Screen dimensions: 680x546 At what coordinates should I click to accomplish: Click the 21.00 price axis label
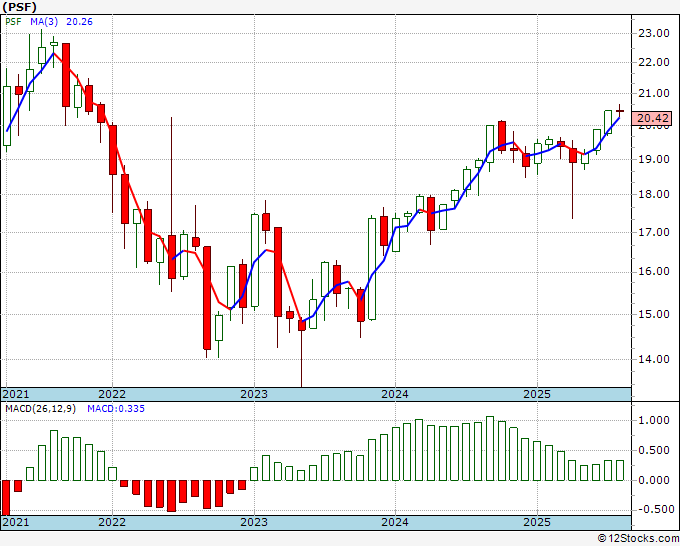[654, 93]
